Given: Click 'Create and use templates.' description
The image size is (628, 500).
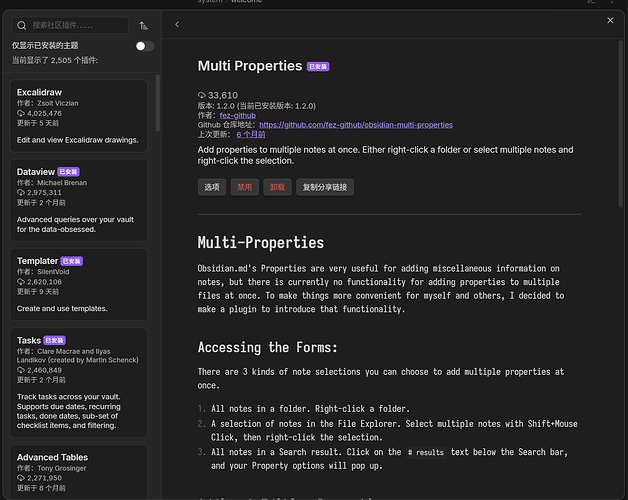Looking at the screenshot, I should (62, 308).
